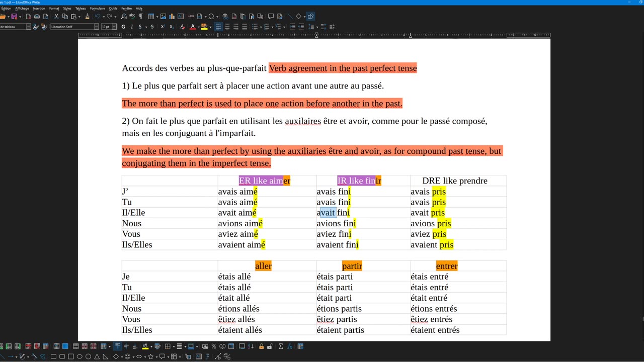This screenshot has width=644, height=362.
Task: Increase indent icon
Action: click(292, 27)
